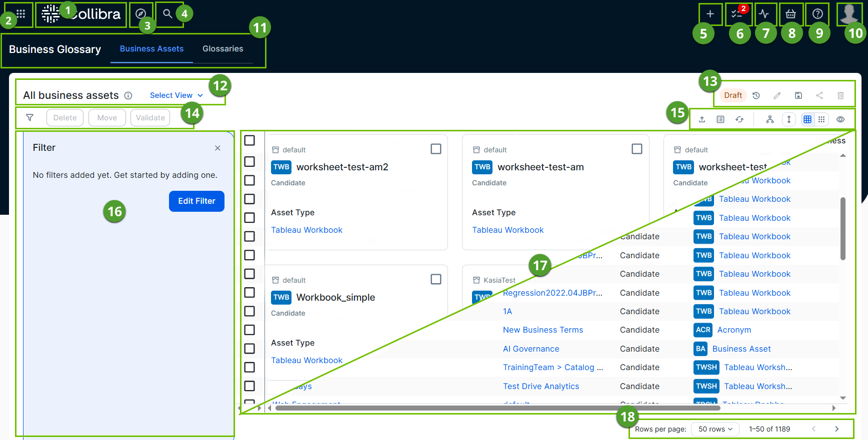
Task: Open the activities pulse icon
Action: pyautogui.click(x=763, y=14)
